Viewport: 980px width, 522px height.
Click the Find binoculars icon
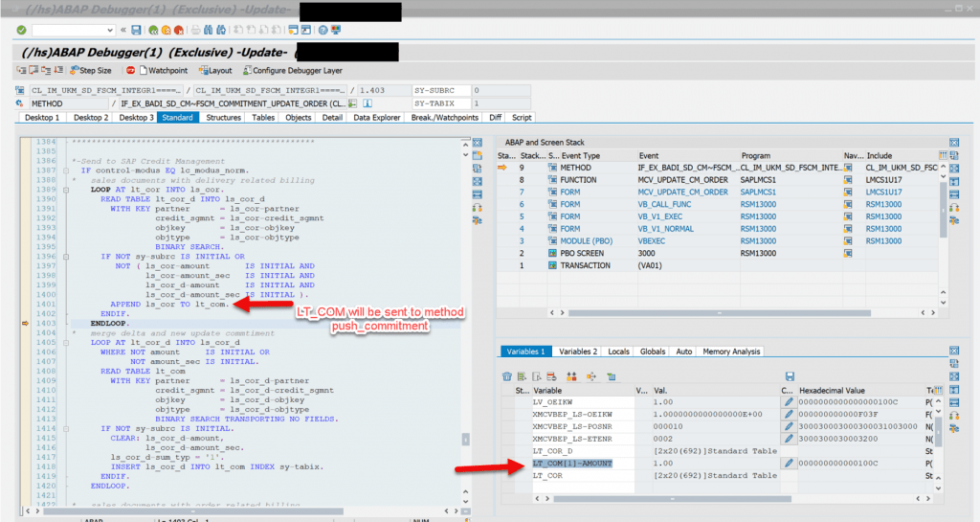coord(208,30)
